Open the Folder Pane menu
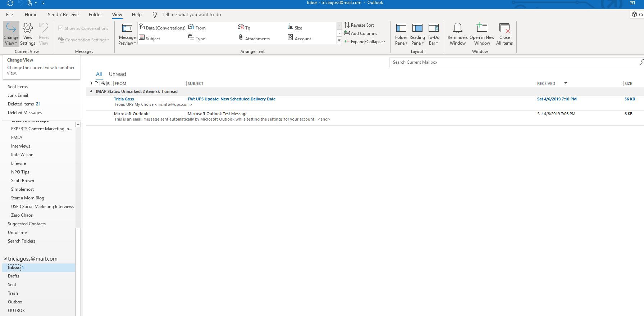Screen dimensions: 644x316 [401, 35]
